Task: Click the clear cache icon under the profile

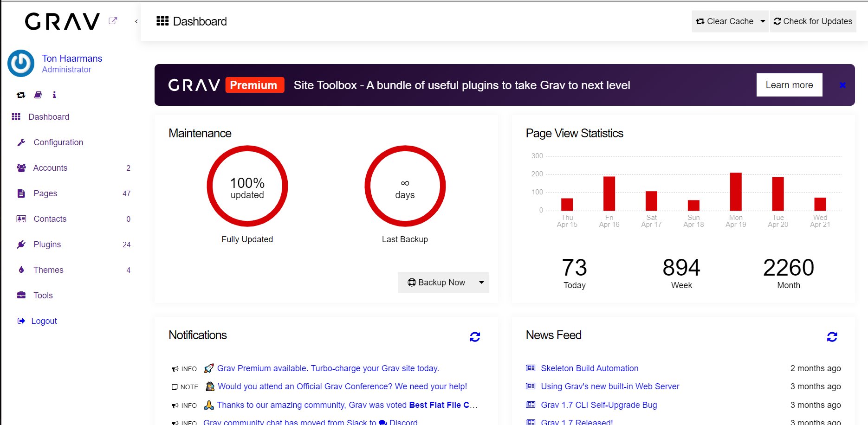Action: pos(21,95)
